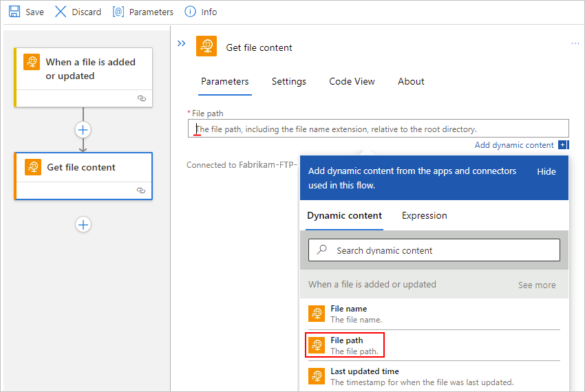The width and height of the screenshot is (585, 392).
Task: Switch to the Settings tab
Action: (x=289, y=81)
